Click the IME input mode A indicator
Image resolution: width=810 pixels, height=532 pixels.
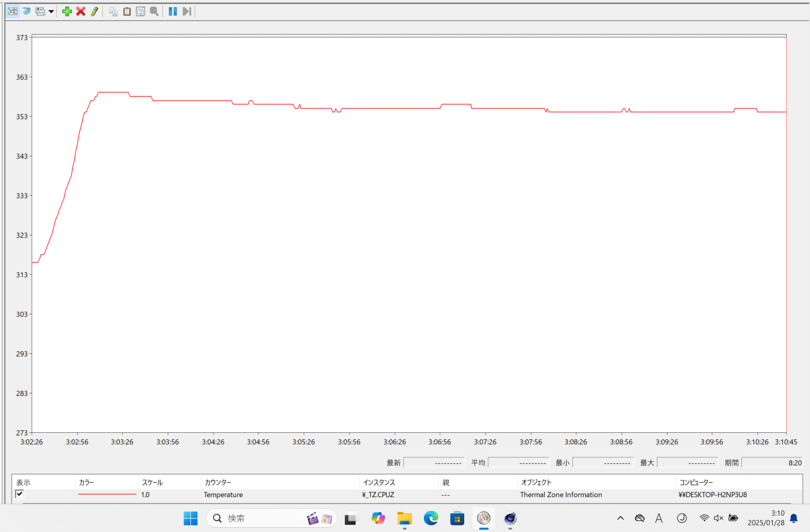click(x=659, y=518)
